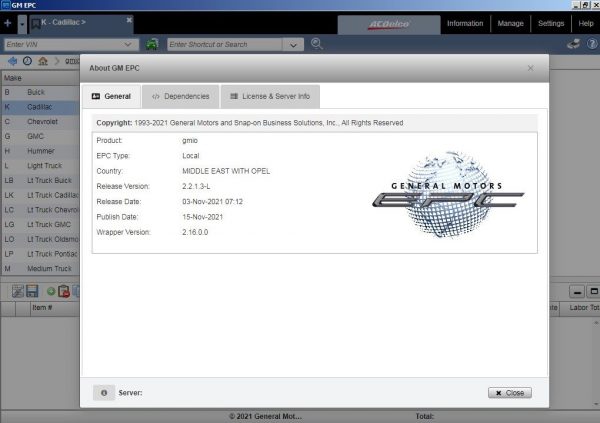Click the Shortcut or Search field

point(225,44)
